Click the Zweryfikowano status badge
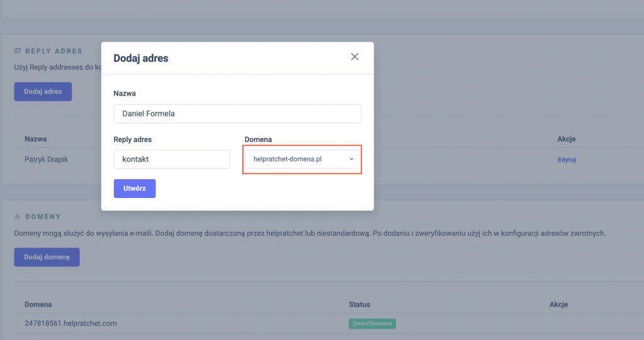The image size is (644, 340). coord(372,324)
